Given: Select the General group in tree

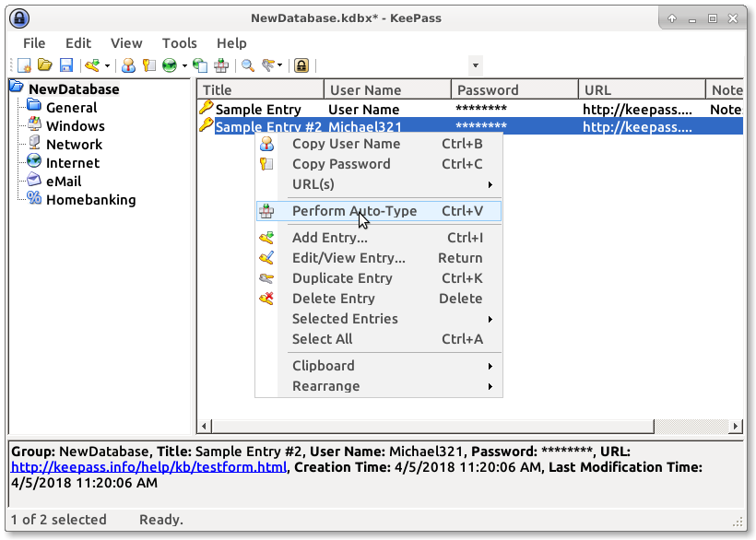Looking at the screenshot, I should pos(71,108).
